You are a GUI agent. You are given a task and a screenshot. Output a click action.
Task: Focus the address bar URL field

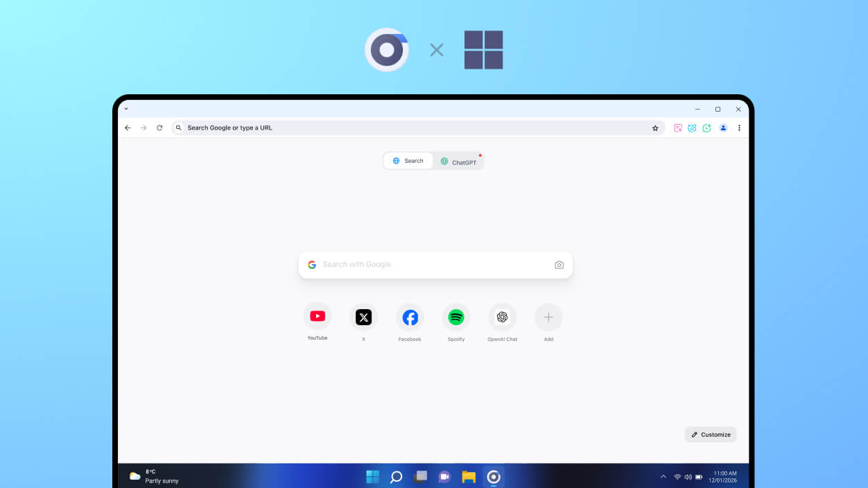418,128
